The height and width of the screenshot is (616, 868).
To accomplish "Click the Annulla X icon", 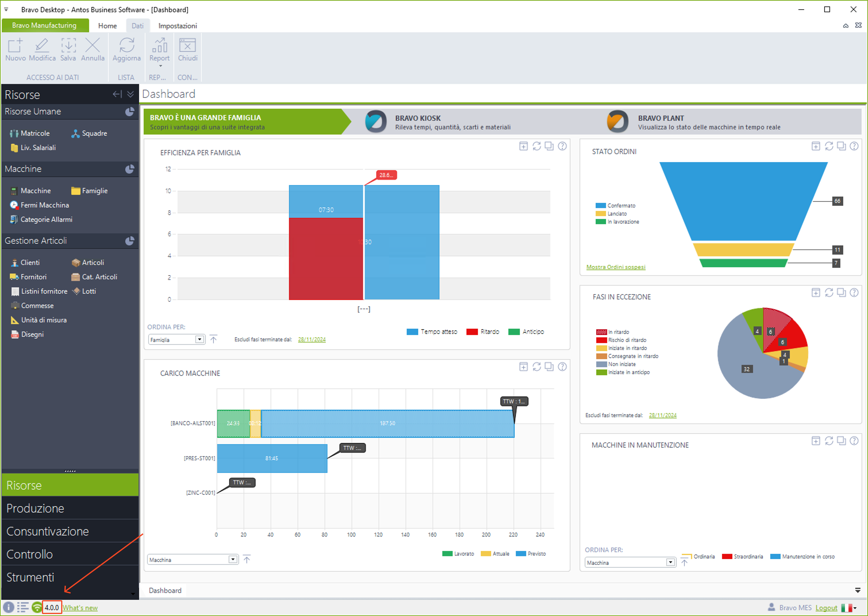I will [x=92, y=50].
